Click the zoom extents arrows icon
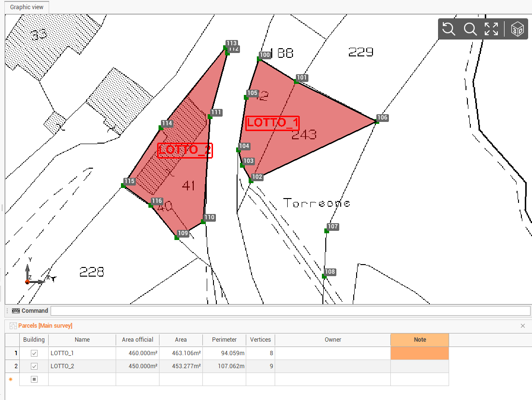Viewport: 532px width, 400px height. pos(491,29)
